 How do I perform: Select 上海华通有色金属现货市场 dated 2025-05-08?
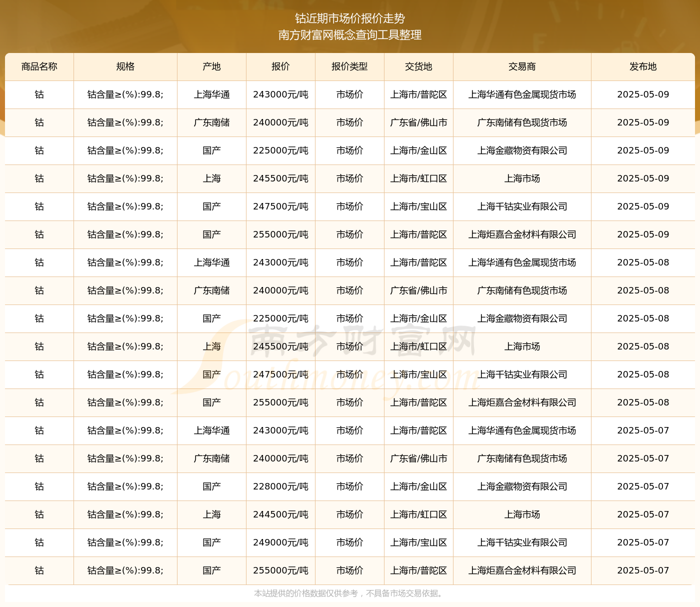point(522,262)
